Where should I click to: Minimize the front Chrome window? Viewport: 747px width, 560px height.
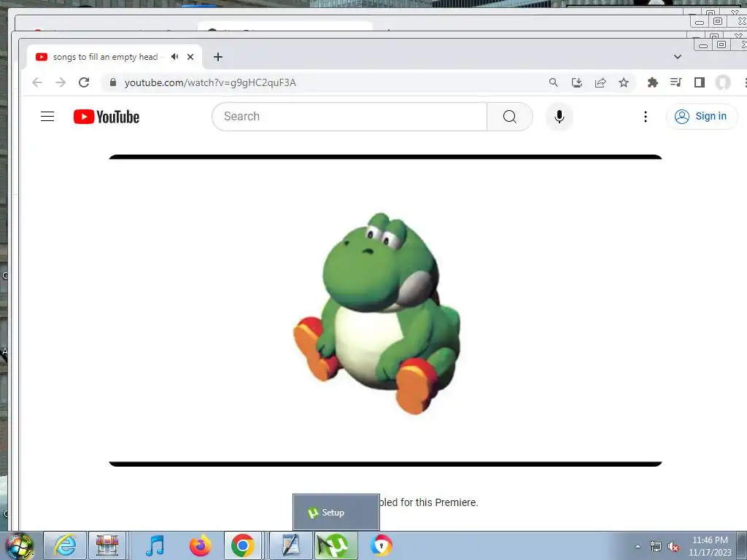pos(703,44)
